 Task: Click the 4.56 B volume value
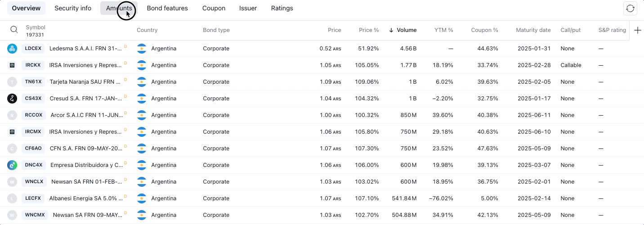[408, 49]
